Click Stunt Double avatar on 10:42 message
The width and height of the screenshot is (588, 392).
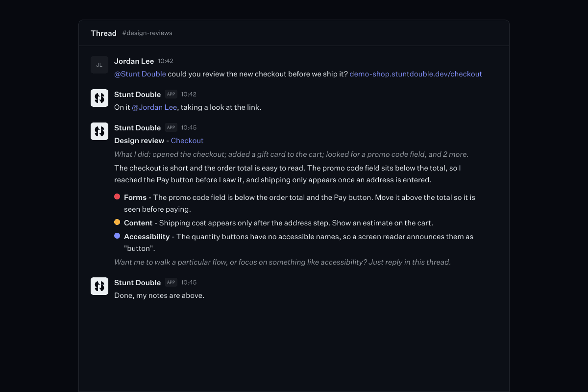(99, 98)
